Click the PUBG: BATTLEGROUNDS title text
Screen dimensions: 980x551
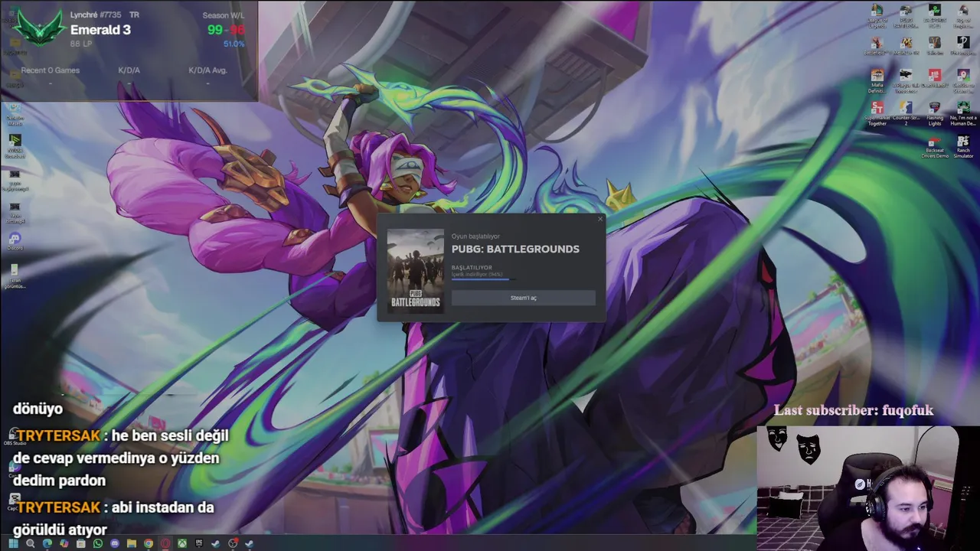pos(515,249)
